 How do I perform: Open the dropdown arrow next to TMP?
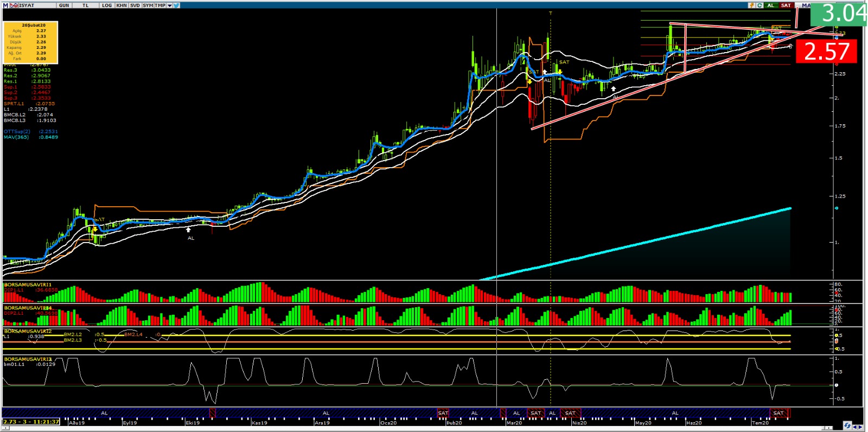click(170, 5)
